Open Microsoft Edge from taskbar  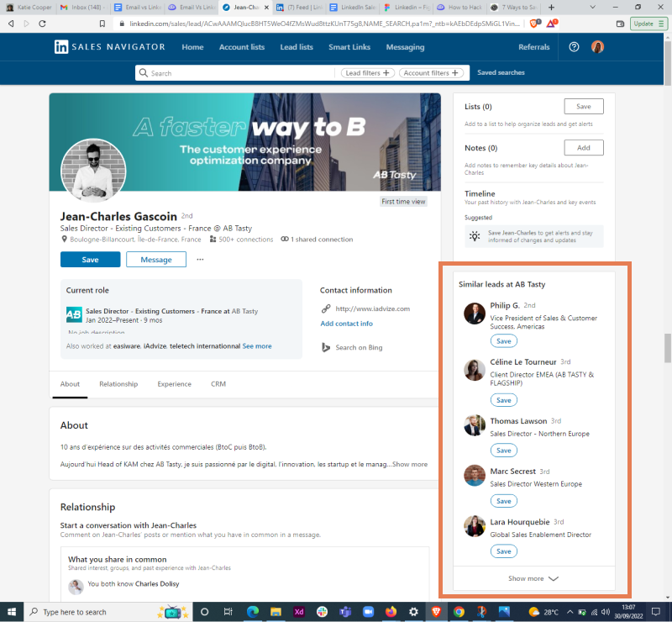pyautogui.click(x=253, y=612)
